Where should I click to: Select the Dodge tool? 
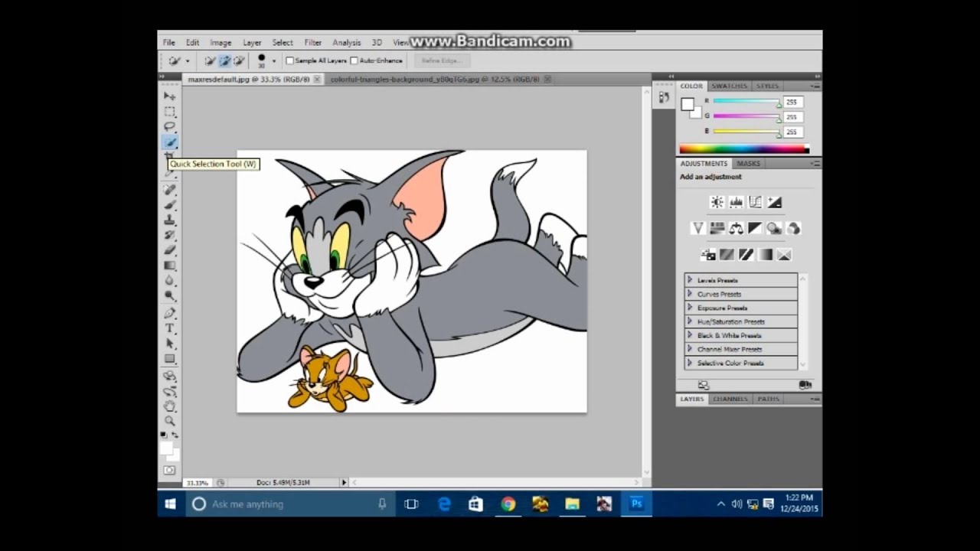pyautogui.click(x=169, y=296)
